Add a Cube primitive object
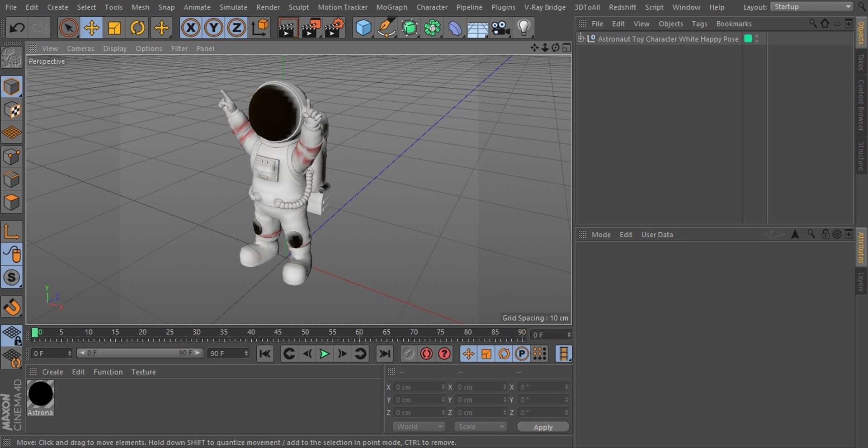The width and height of the screenshot is (868, 448). [x=363, y=28]
